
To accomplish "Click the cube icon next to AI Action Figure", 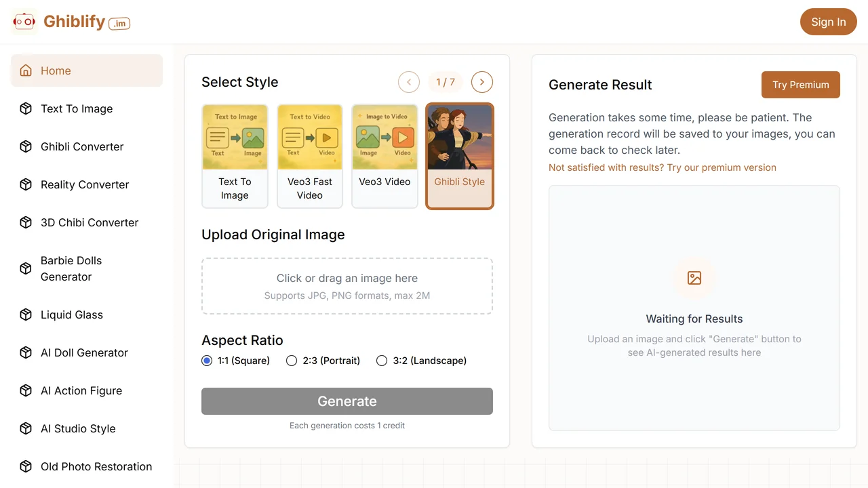I will [26, 390].
